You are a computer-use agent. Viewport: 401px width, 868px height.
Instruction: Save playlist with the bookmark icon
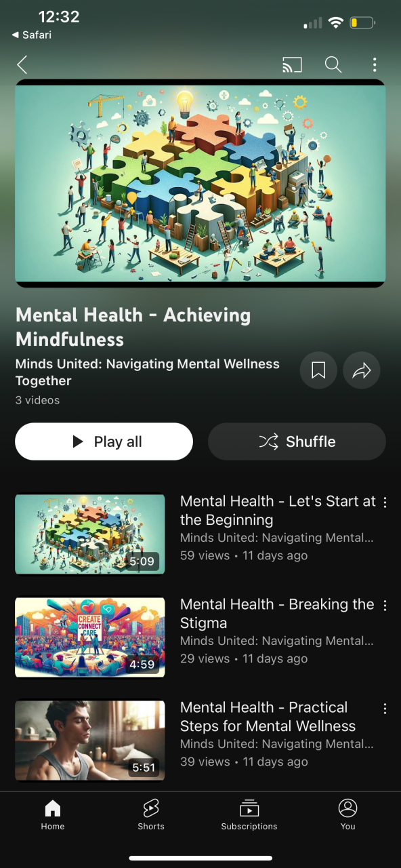pyautogui.click(x=318, y=370)
